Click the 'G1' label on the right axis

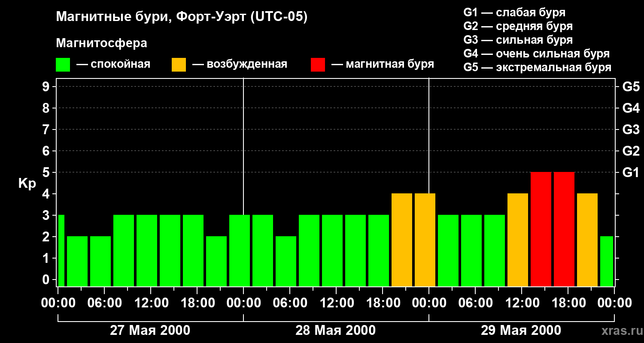point(631,172)
